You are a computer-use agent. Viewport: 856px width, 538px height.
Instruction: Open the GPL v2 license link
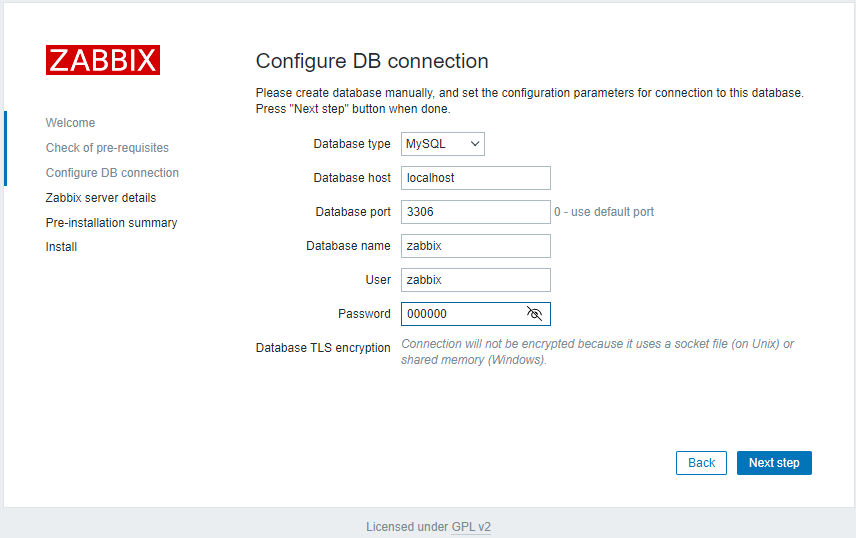(471, 527)
